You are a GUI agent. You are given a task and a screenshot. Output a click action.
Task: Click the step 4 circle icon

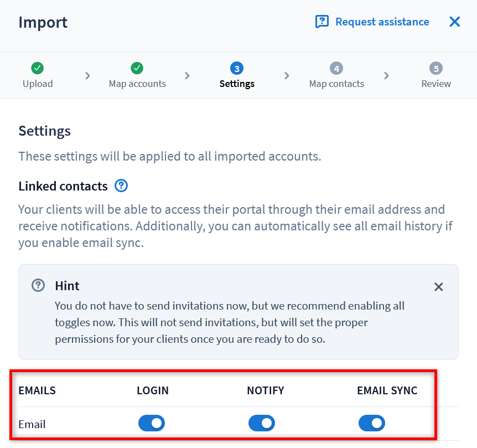[x=336, y=68]
